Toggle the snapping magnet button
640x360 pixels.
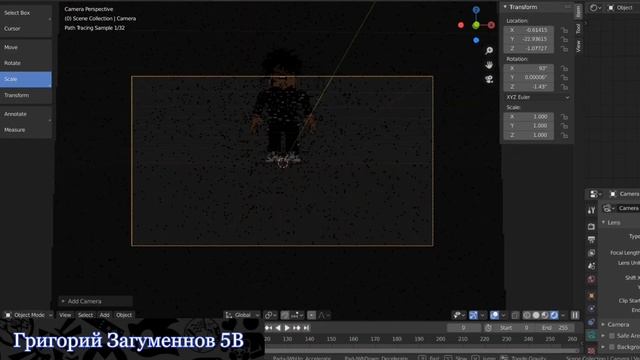(x=285, y=315)
